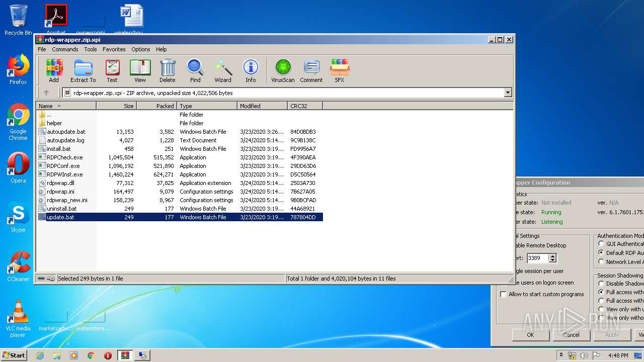This screenshot has height=362, width=644.
Task: Start the VirusScan tool
Action: point(283,70)
